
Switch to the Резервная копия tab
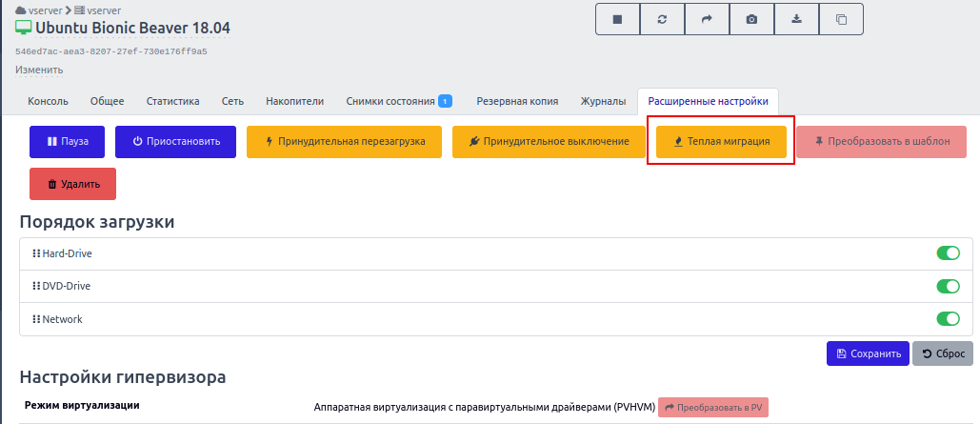coord(517,101)
